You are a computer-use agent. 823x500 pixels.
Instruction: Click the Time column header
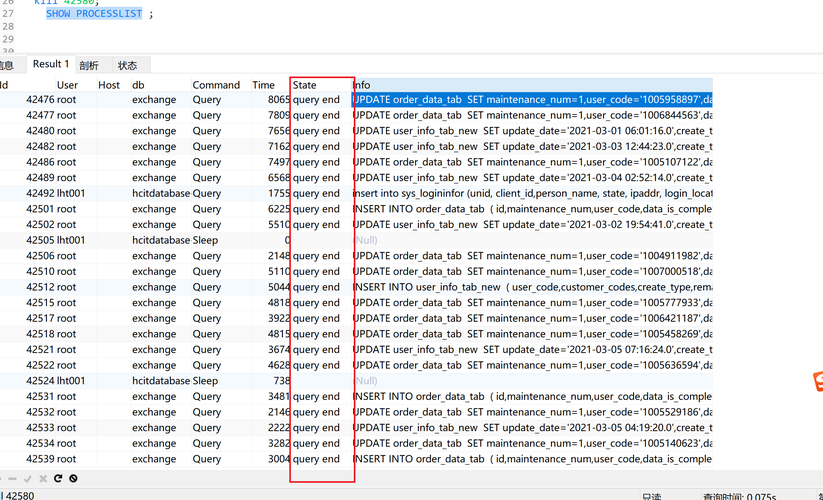coord(263,85)
